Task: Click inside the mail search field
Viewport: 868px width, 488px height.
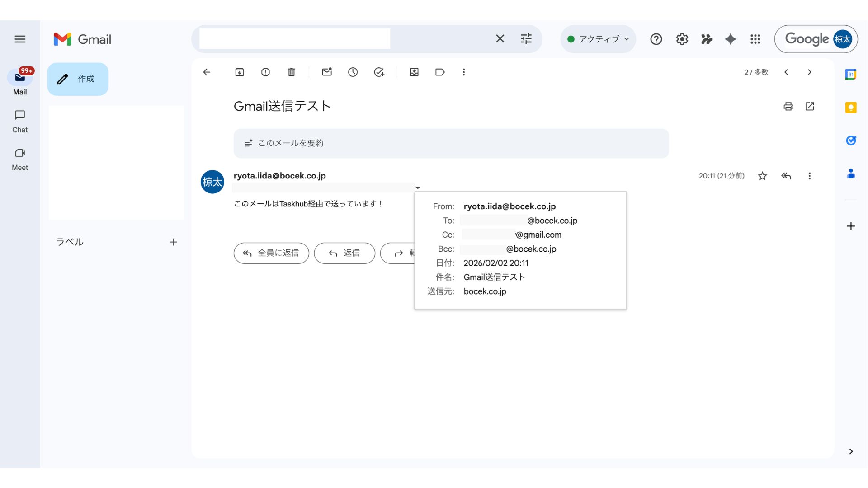Action: (295, 39)
